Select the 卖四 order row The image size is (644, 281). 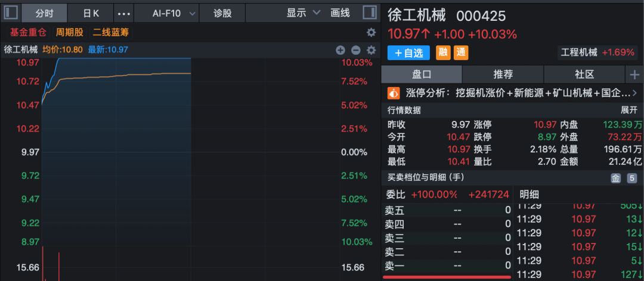coord(447,224)
